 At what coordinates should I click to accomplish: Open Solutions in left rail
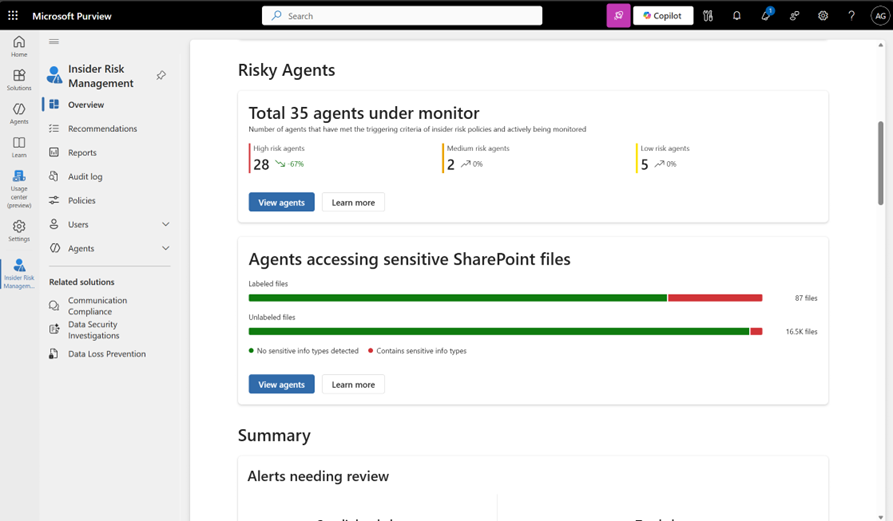pyautogui.click(x=19, y=80)
